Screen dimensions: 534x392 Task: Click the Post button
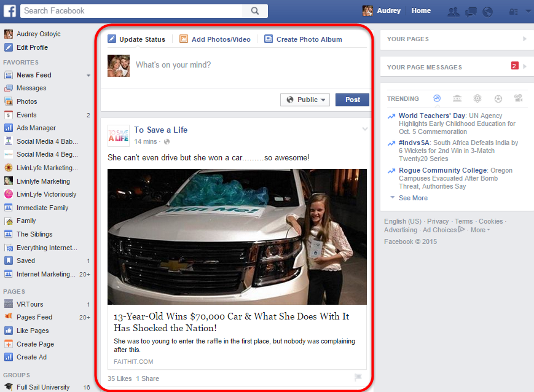(352, 100)
